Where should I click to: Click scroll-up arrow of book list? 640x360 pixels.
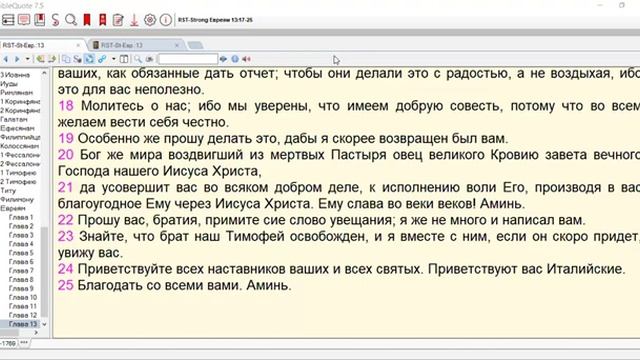[x=44, y=73]
